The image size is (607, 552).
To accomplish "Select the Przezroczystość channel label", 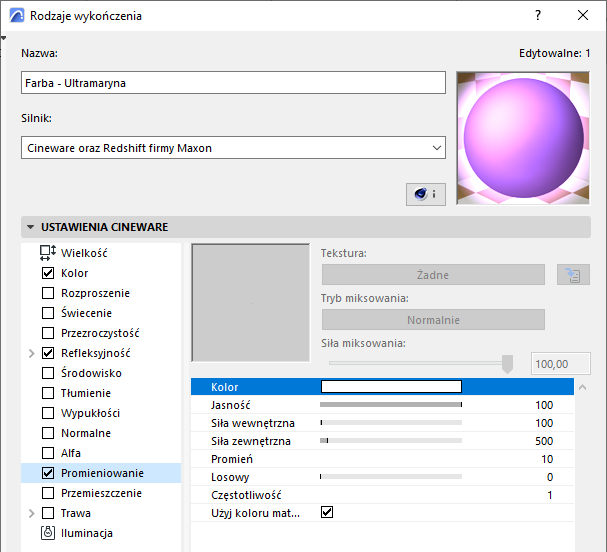I will coord(100,333).
